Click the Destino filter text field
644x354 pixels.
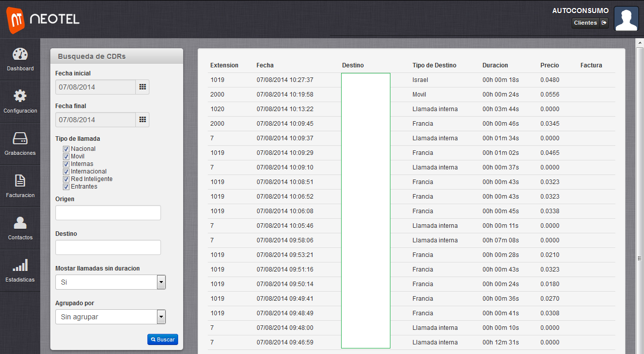click(x=108, y=247)
